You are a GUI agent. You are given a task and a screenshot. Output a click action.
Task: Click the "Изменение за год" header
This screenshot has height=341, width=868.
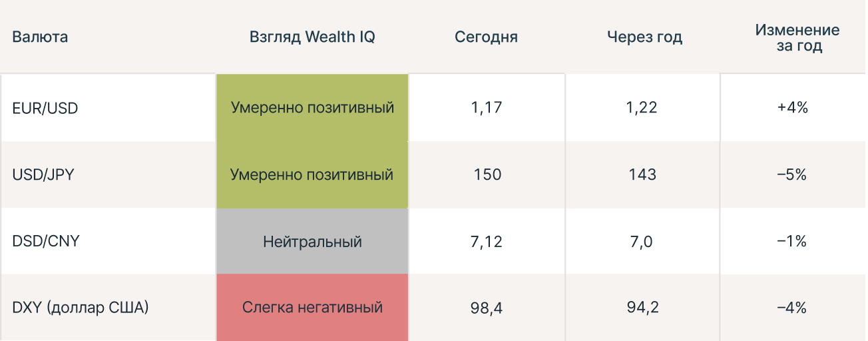pyautogui.click(x=797, y=38)
